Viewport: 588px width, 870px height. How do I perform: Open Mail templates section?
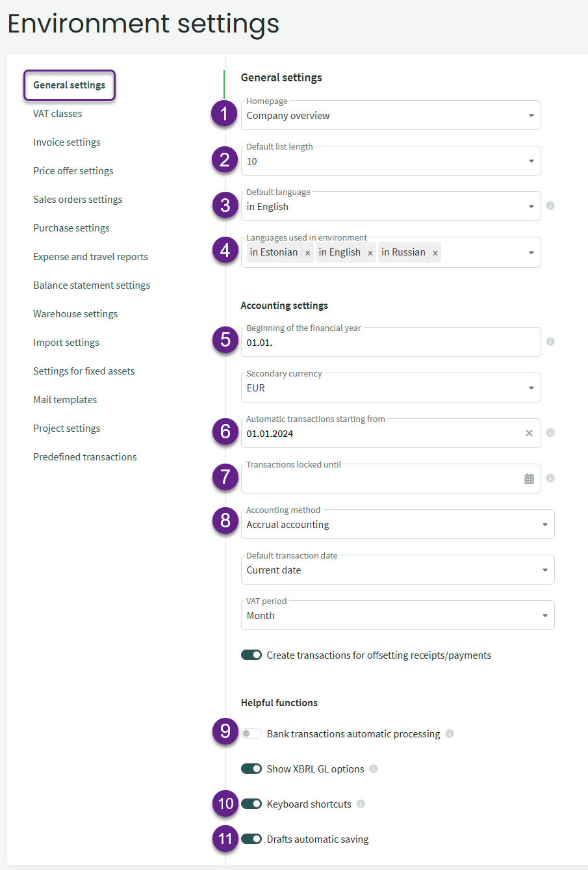tap(65, 400)
